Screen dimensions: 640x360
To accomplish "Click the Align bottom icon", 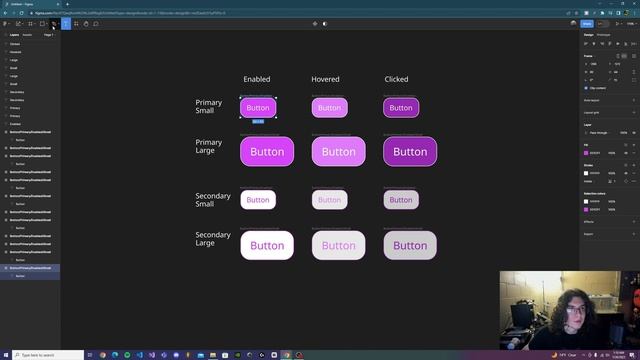I will 625,44.
